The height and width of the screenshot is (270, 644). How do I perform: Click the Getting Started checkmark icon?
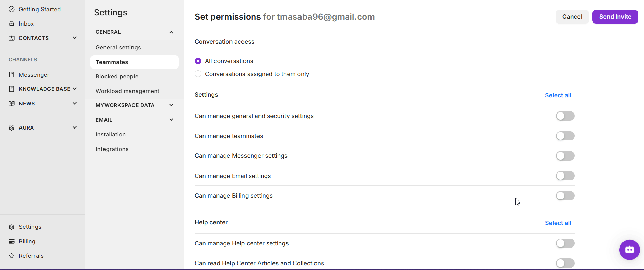click(12, 9)
